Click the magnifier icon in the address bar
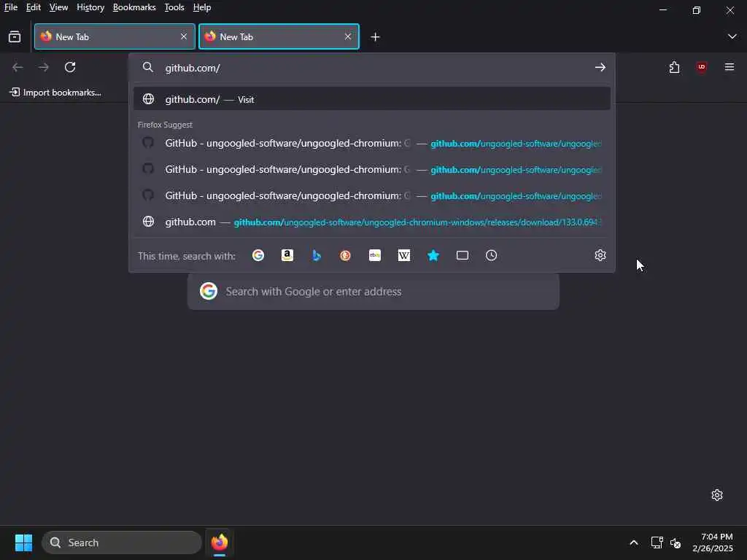The height and width of the screenshot is (560, 747). [148, 68]
